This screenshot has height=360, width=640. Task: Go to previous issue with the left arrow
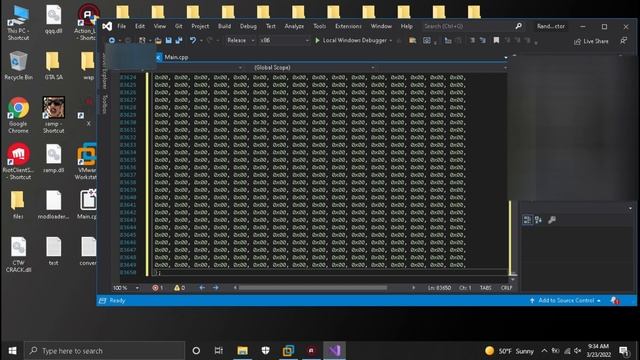(x=202, y=288)
